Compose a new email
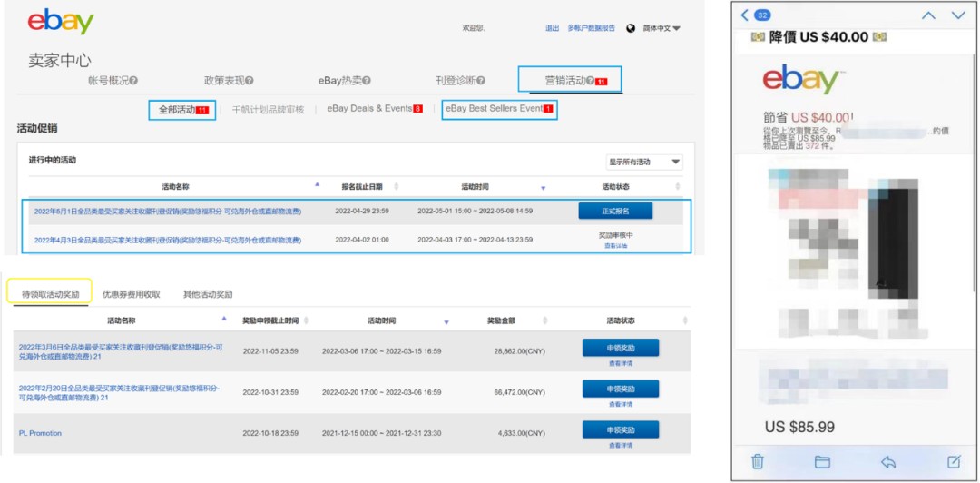This screenshot has height=483, width=980. pos(954,462)
